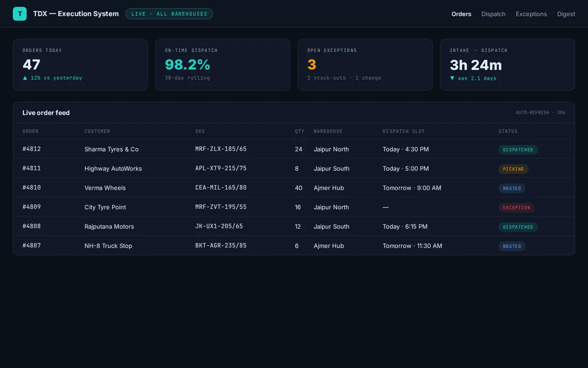Click Ajmer Hub warehouse for order #4810
This screenshot has height=368, width=588.
pyautogui.click(x=329, y=188)
